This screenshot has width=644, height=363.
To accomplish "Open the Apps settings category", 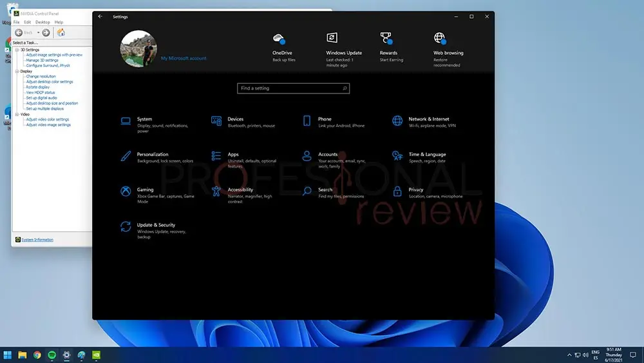I will point(244,160).
